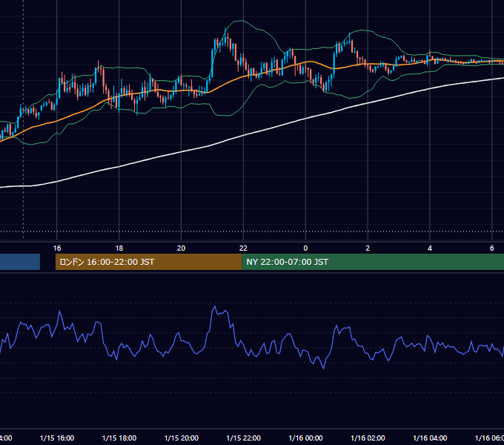
Task: Click the hour label 20 on chart axis
Action: [x=182, y=248]
